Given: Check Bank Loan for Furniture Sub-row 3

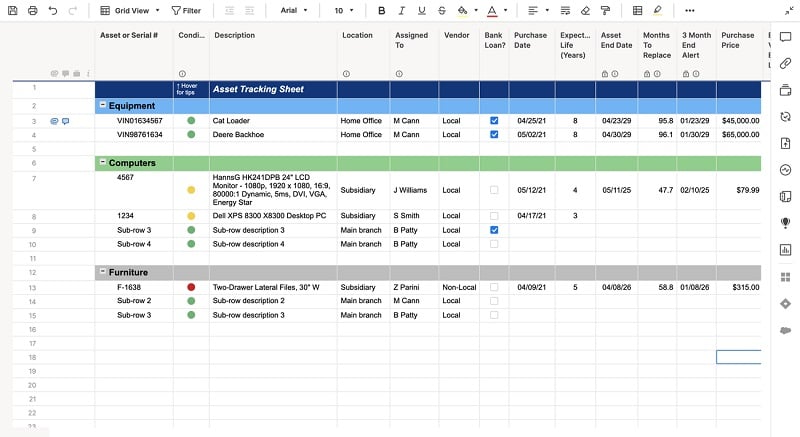Looking at the screenshot, I should point(494,315).
